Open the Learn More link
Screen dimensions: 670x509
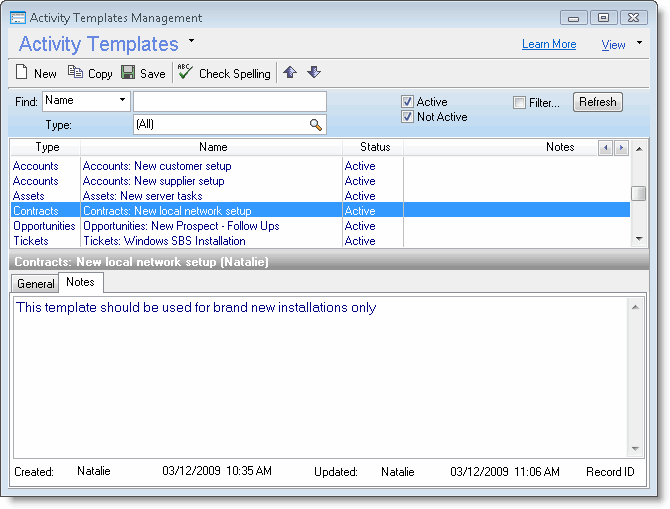pos(548,44)
